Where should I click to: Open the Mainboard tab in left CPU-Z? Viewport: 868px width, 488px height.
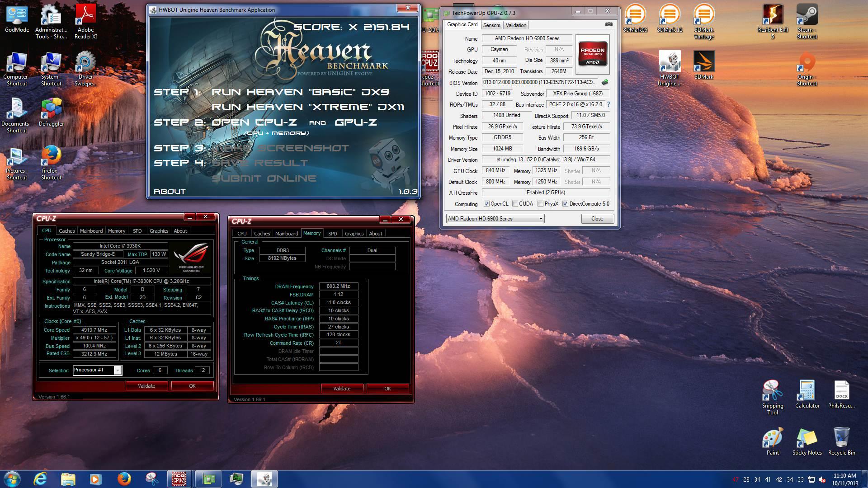point(91,231)
